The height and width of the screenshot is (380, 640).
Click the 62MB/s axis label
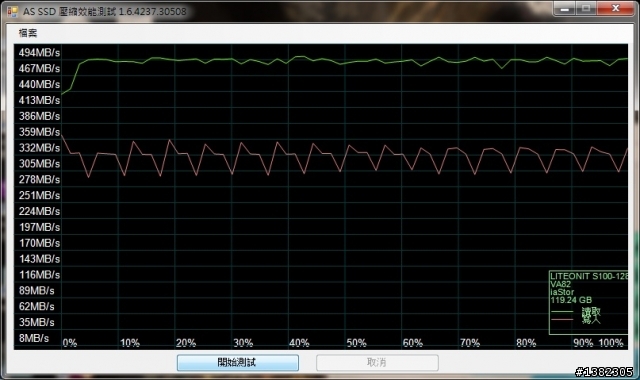click(x=36, y=307)
